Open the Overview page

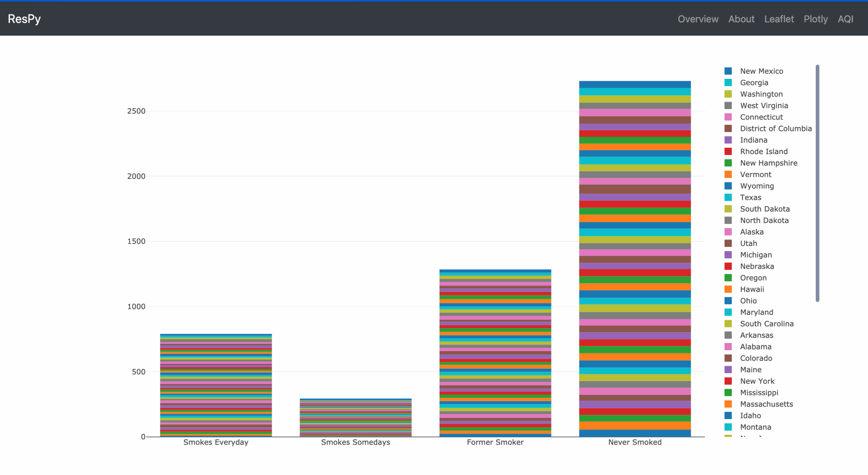click(698, 19)
